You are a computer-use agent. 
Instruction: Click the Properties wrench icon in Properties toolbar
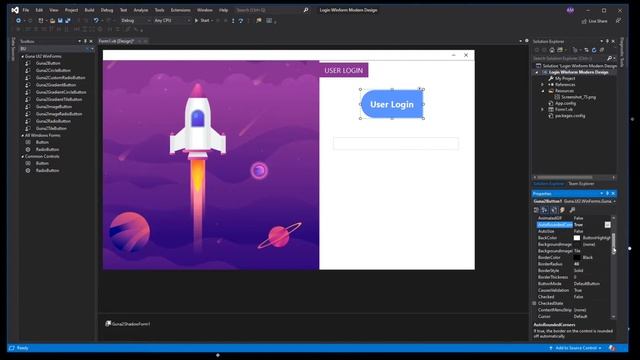click(572, 210)
